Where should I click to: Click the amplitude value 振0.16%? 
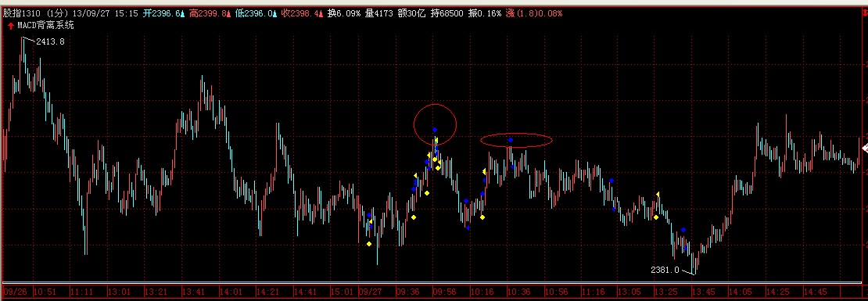click(485, 14)
